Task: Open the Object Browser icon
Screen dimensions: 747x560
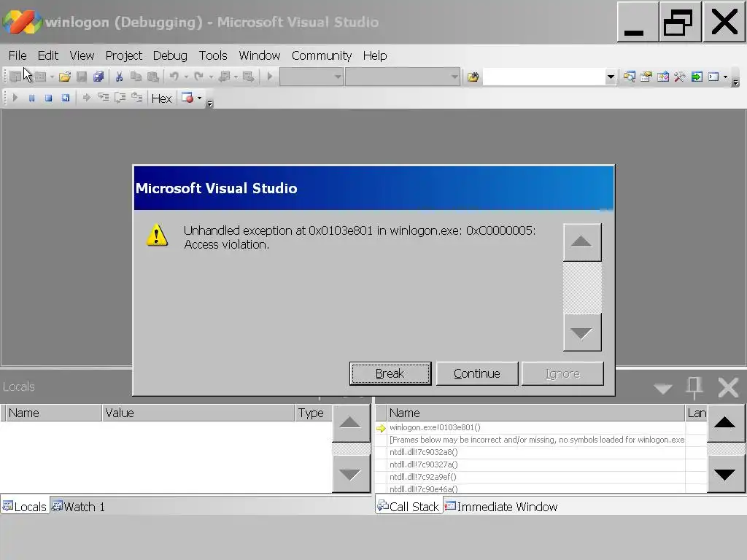Action: tap(663, 77)
